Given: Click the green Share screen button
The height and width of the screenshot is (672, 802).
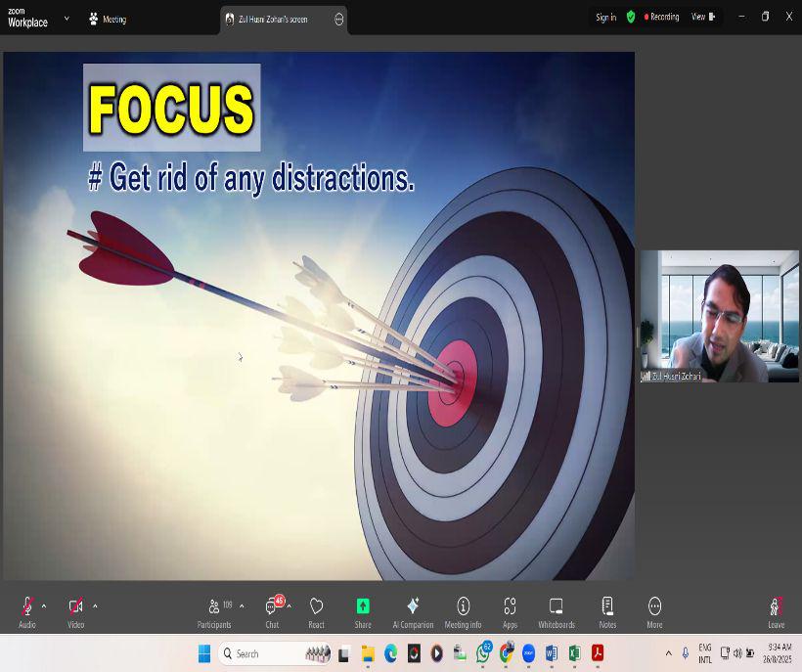Looking at the screenshot, I should pyautogui.click(x=363, y=607).
